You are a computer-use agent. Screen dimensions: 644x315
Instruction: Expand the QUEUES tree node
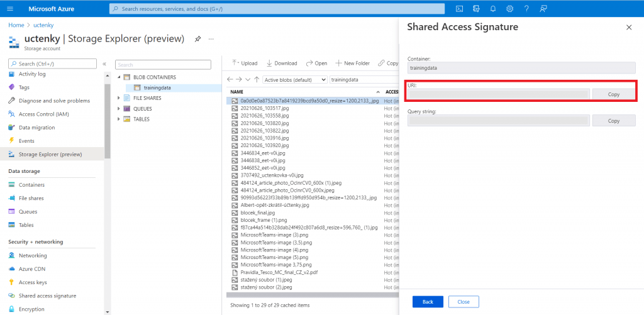[x=119, y=108]
